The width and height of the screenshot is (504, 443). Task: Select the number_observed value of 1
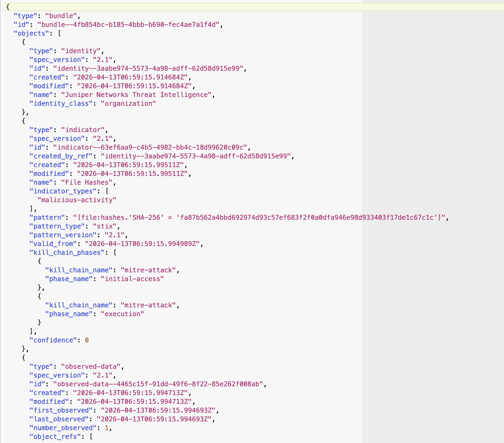(106, 428)
